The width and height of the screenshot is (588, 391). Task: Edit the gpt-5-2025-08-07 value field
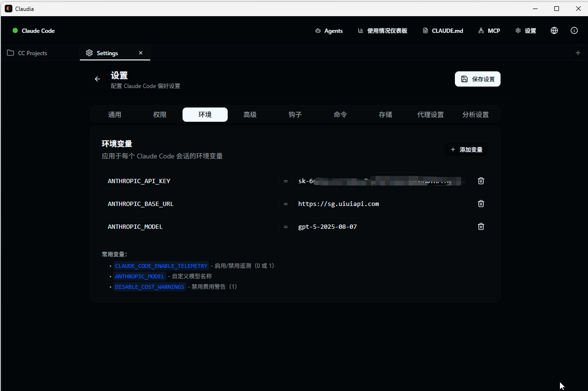click(382, 226)
